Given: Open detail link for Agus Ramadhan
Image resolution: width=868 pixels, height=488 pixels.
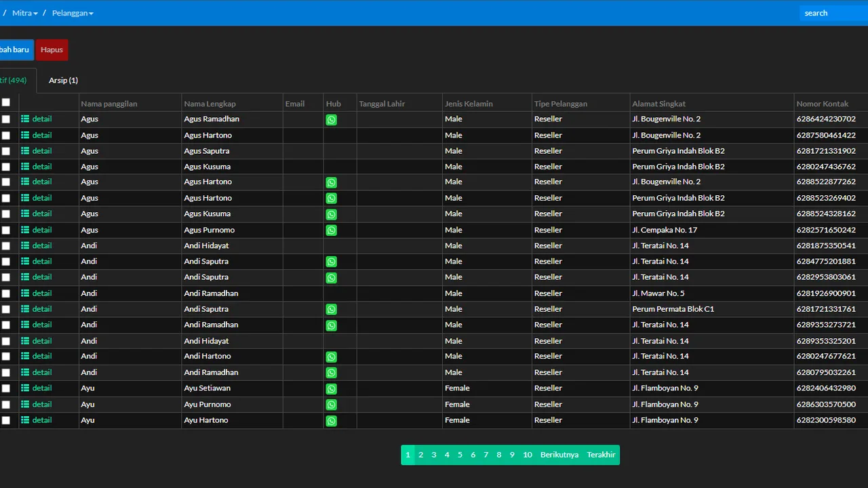Looking at the screenshot, I should point(42,119).
